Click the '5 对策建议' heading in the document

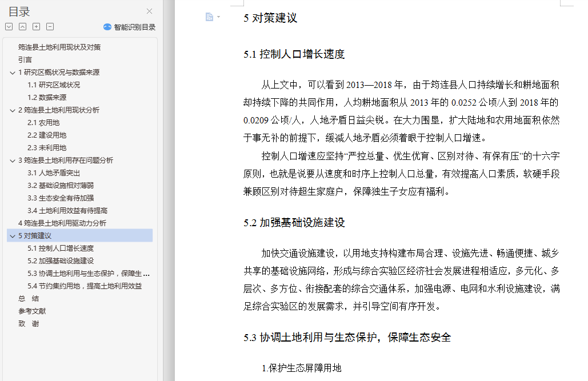pos(270,18)
